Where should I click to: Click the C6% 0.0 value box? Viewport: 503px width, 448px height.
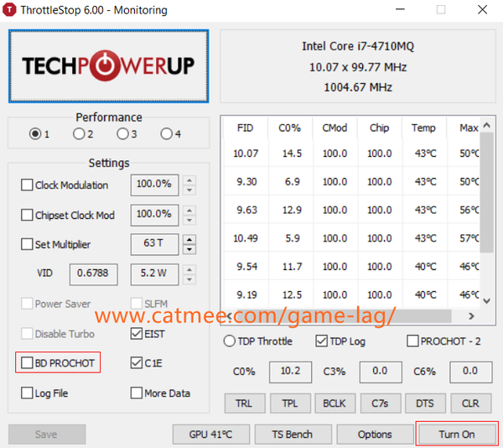(471, 372)
